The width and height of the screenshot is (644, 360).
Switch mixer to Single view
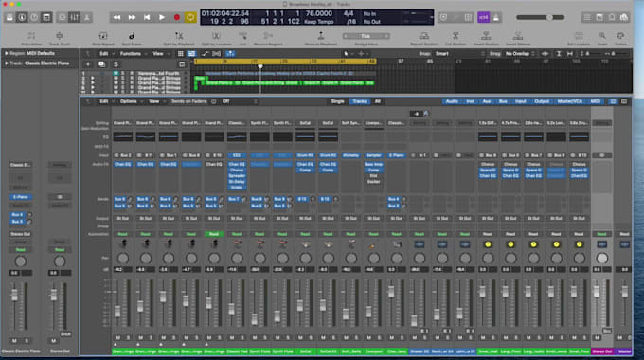[x=337, y=101]
